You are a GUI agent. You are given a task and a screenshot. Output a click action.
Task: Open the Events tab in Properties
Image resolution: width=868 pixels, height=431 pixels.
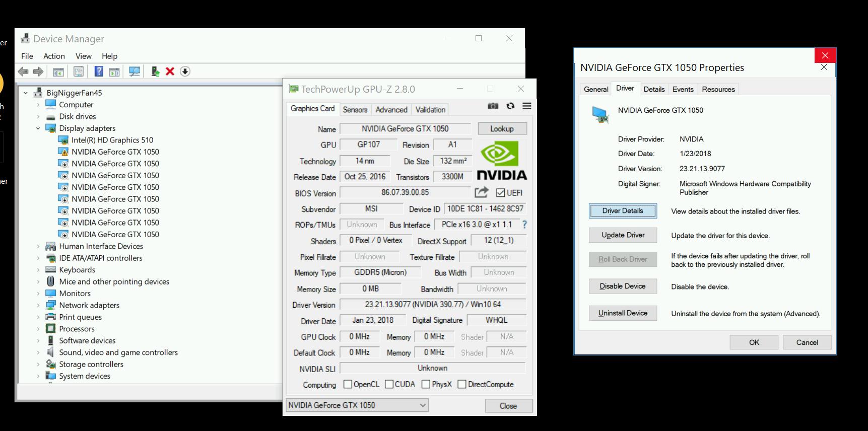tap(683, 89)
